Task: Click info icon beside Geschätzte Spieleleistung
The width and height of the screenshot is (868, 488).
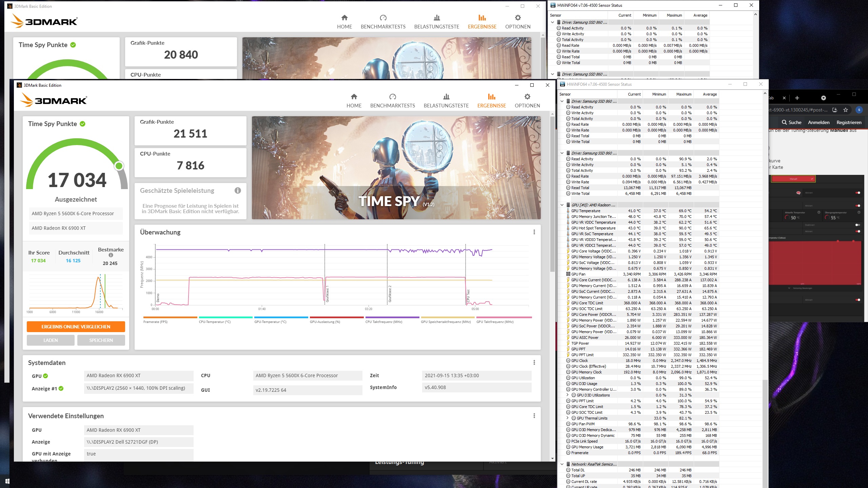Action: (238, 190)
